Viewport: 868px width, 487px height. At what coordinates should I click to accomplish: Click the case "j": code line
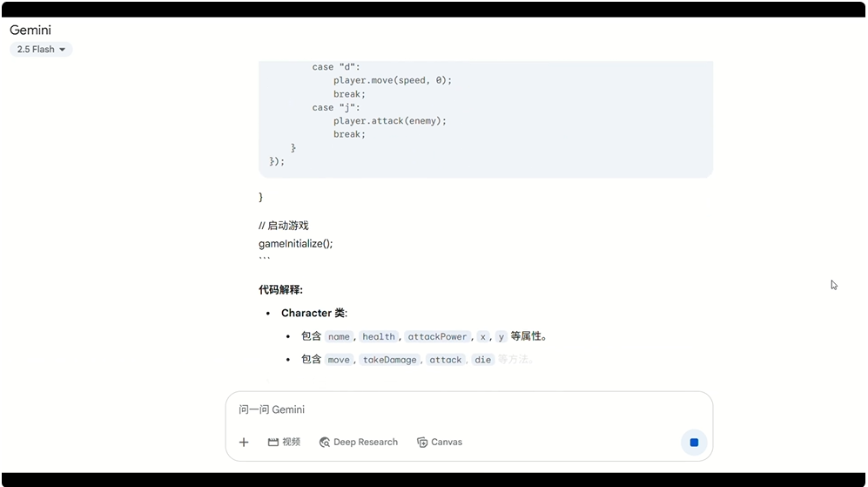pyautogui.click(x=336, y=107)
